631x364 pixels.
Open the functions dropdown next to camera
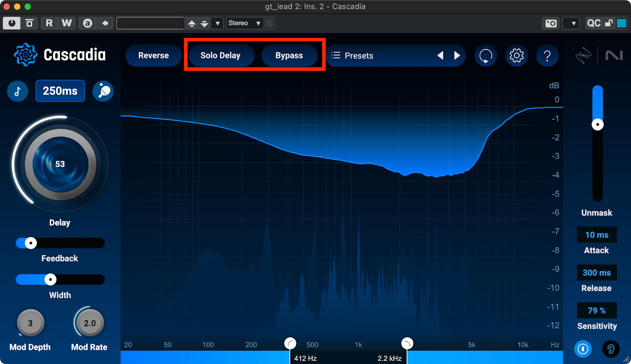571,23
